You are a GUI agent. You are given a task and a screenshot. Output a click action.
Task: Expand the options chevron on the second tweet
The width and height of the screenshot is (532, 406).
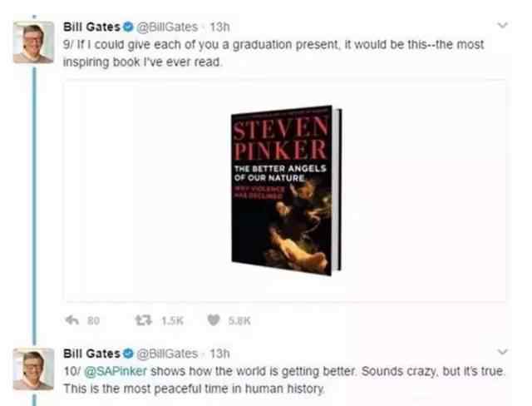coord(502,352)
